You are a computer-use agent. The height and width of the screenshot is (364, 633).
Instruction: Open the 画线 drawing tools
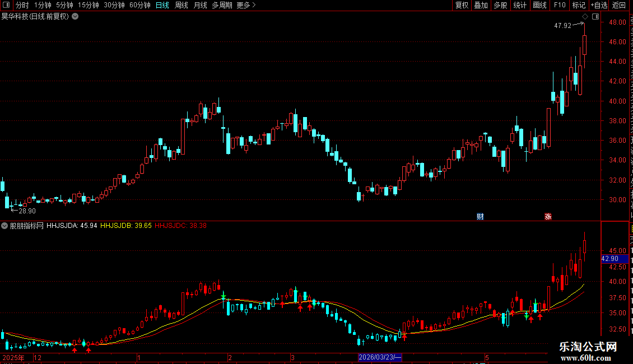tap(540, 5)
